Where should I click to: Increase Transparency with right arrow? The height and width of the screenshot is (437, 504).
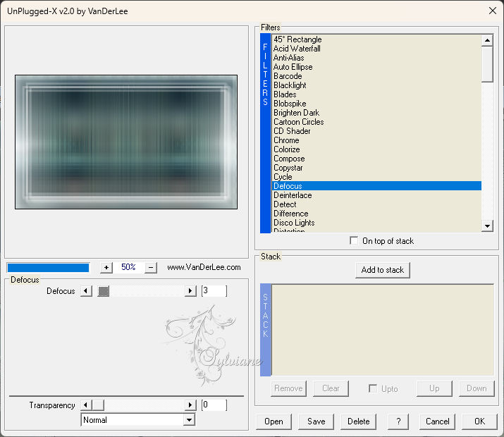(x=190, y=405)
